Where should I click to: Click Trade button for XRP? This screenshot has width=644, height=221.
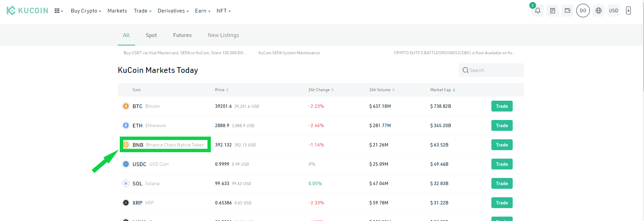pyautogui.click(x=502, y=203)
